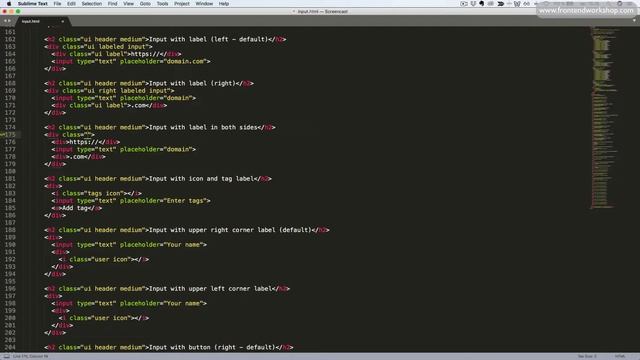
Task: Click class value "user icon" on line 200
Action: coord(111,318)
